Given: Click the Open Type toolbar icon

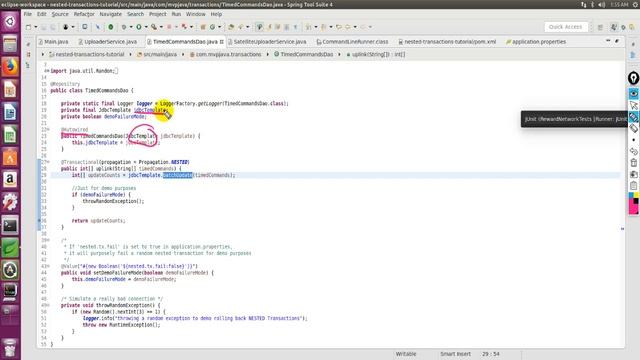Looking at the screenshot, I should tap(231, 27).
